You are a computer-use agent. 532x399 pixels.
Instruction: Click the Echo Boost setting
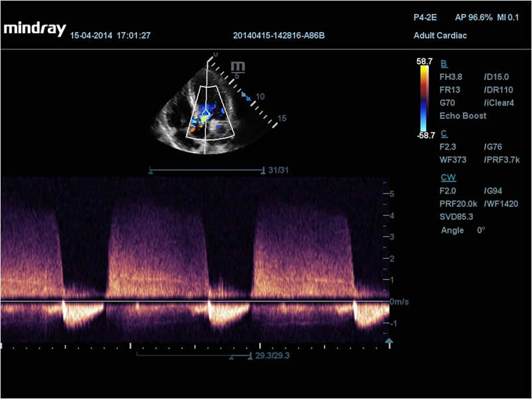463,116
